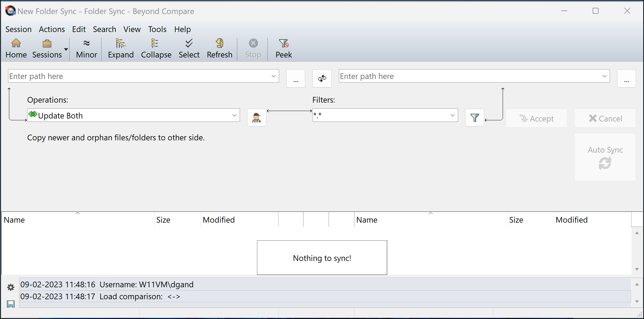644x319 pixels.
Task: Toggle Minor differences display
Action: (x=86, y=49)
